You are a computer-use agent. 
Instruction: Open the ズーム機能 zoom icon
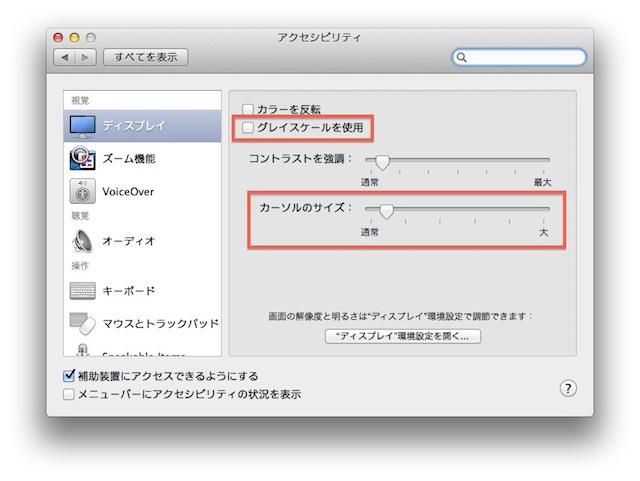pyautogui.click(x=82, y=158)
